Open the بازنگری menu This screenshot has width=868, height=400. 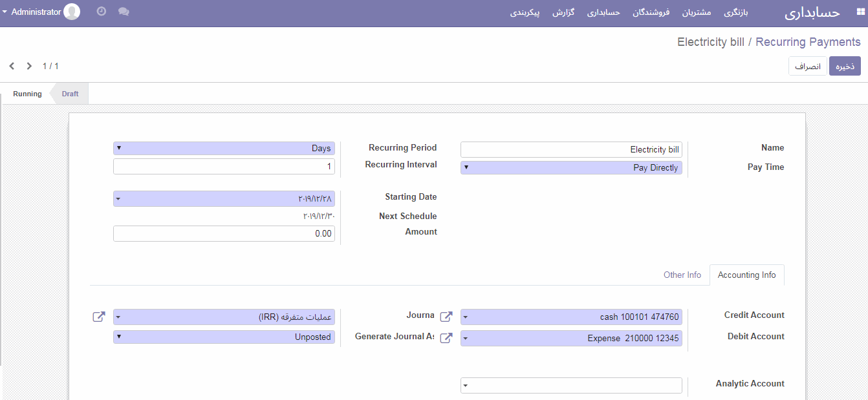735,12
